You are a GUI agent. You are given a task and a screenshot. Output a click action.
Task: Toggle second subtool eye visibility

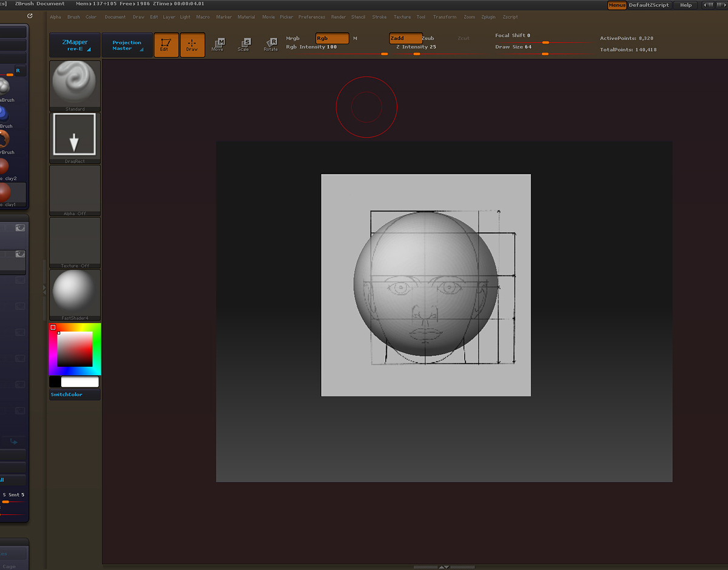[21, 254]
